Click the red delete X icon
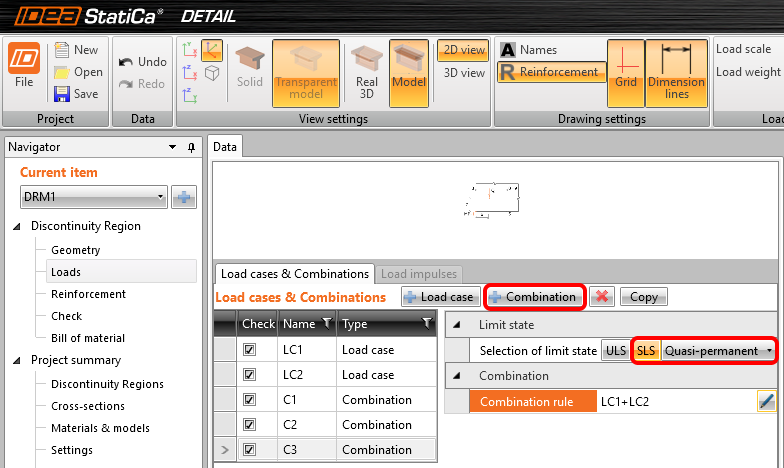This screenshot has width=784, height=468. (x=601, y=297)
